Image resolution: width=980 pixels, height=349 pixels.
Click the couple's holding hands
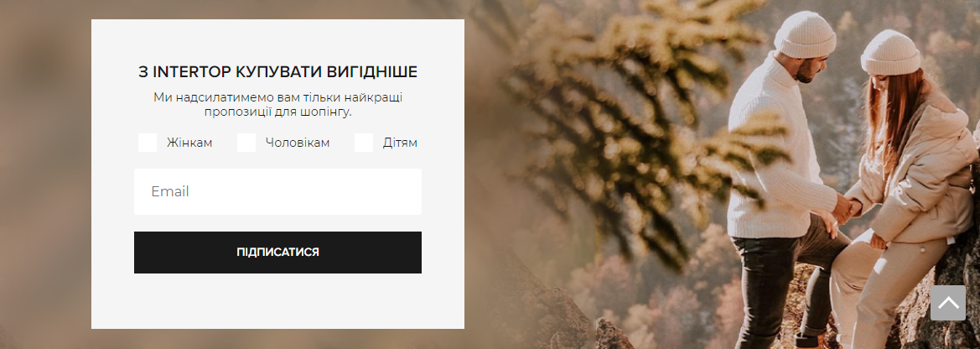coord(846,208)
